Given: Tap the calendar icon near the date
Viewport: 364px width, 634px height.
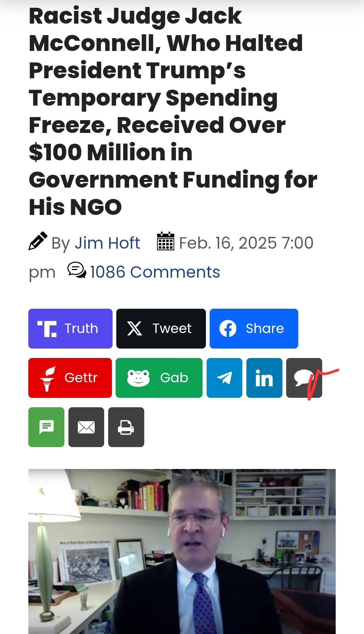Looking at the screenshot, I should 165,241.
